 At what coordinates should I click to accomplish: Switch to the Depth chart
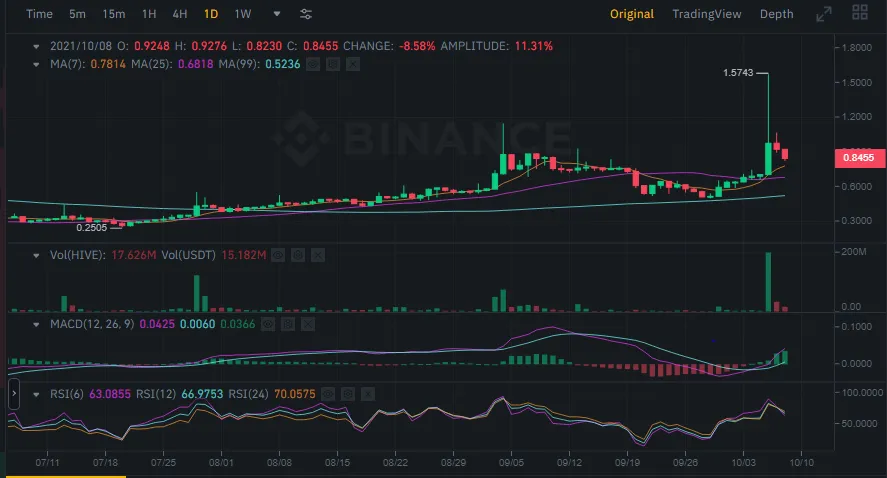pyautogui.click(x=776, y=14)
